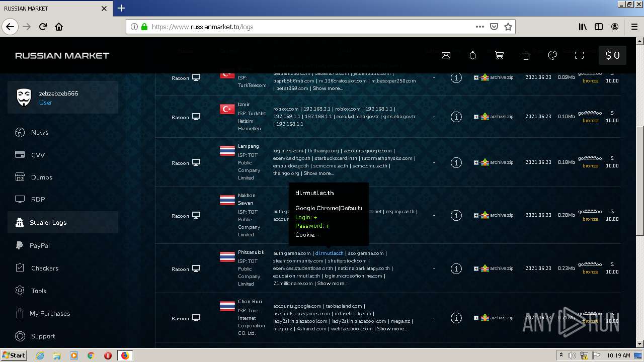Click Show more after web.facebook.com
Image resolution: width=644 pixels, height=362 pixels.
[x=392, y=329]
